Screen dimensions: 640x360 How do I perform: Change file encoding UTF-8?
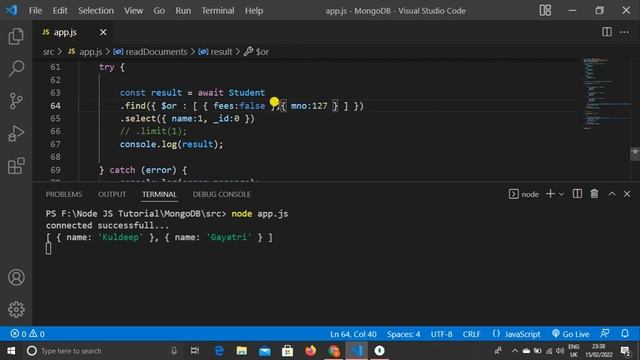pyautogui.click(x=441, y=334)
